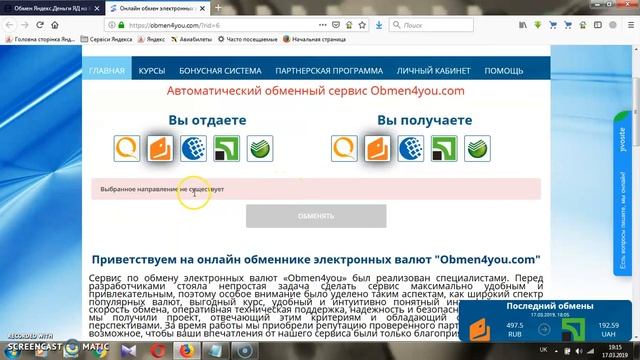640x360 pixels.
Task: Select Yandex Money wallet under Вы получаете
Action: pyautogui.click(x=377, y=149)
